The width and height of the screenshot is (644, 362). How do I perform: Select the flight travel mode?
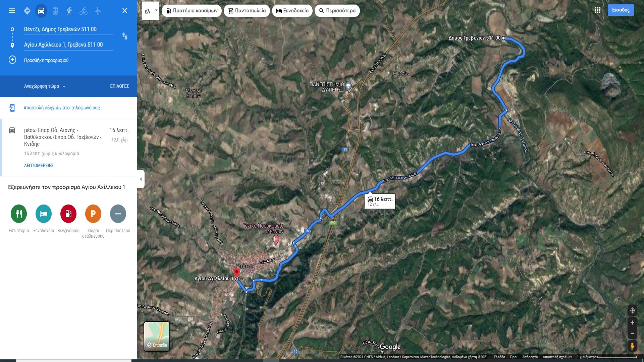tap(98, 11)
